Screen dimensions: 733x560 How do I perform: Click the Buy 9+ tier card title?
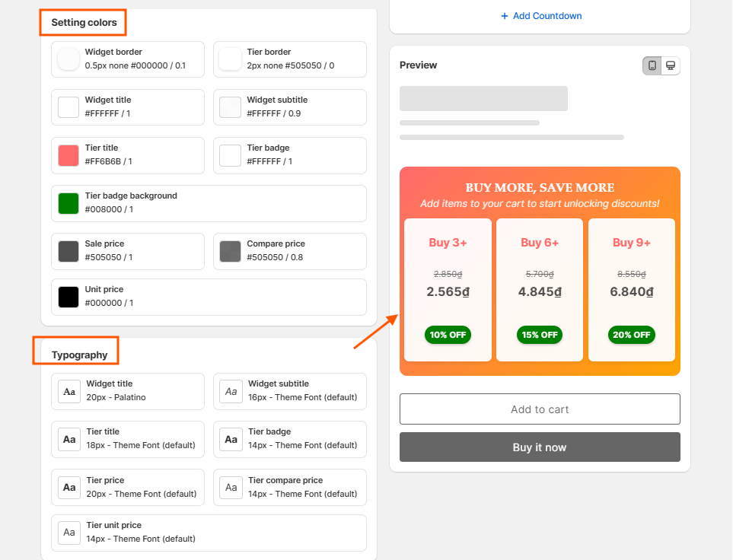click(632, 243)
